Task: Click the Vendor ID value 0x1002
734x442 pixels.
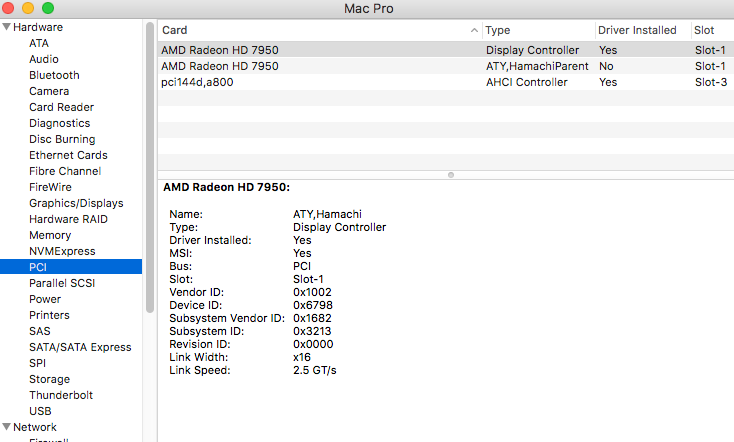Action: 312,292
